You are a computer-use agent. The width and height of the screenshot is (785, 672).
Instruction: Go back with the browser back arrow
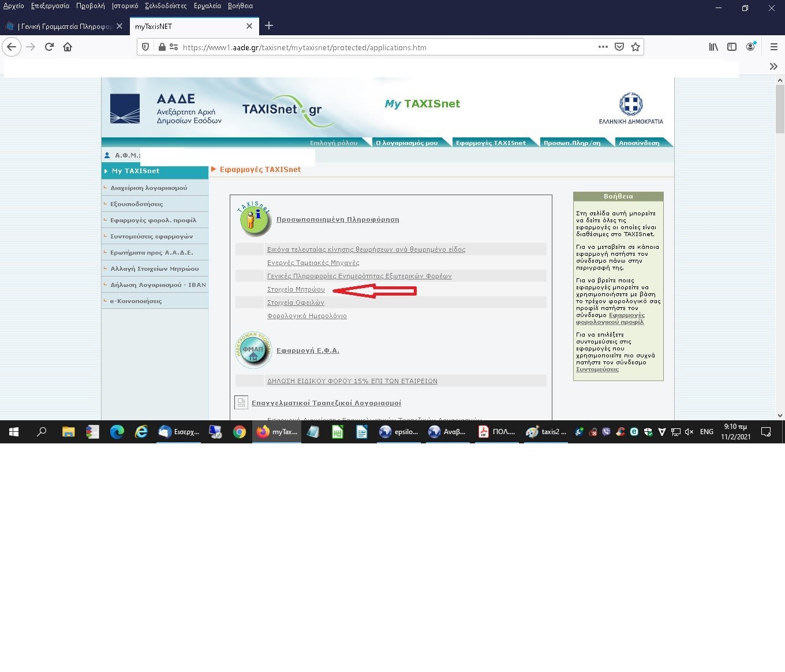click(x=12, y=47)
